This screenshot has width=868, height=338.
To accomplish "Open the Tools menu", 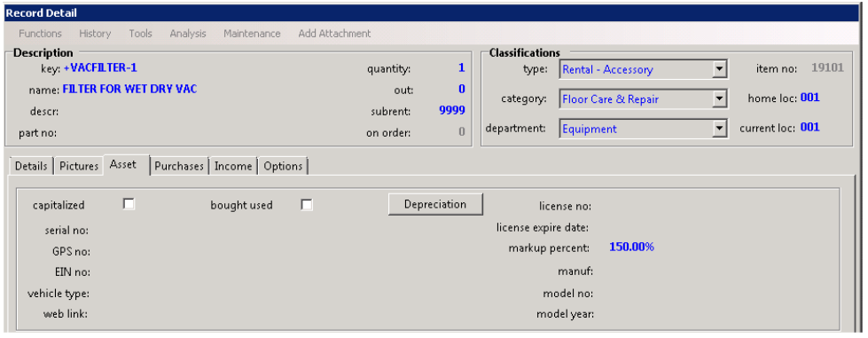I will [141, 33].
